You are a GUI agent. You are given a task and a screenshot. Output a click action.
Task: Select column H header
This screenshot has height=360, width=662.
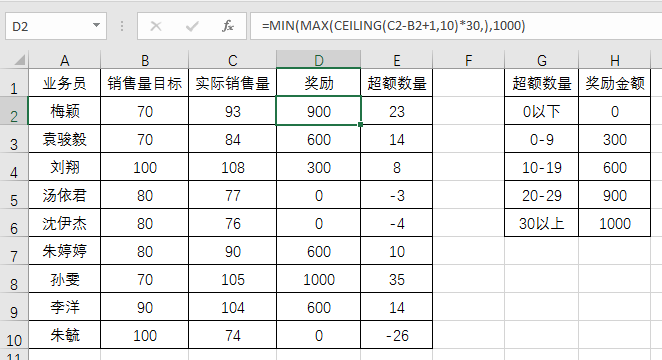point(615,60)
